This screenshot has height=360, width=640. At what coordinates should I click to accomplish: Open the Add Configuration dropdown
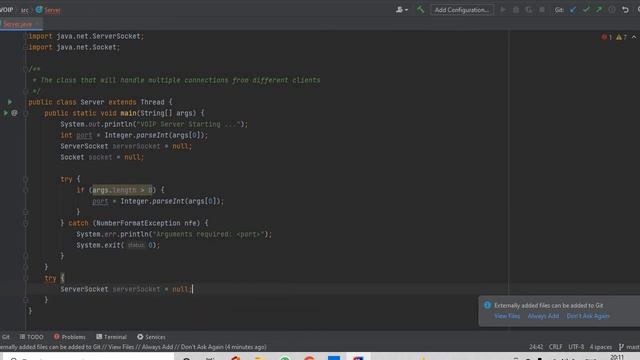coord(462,10)
